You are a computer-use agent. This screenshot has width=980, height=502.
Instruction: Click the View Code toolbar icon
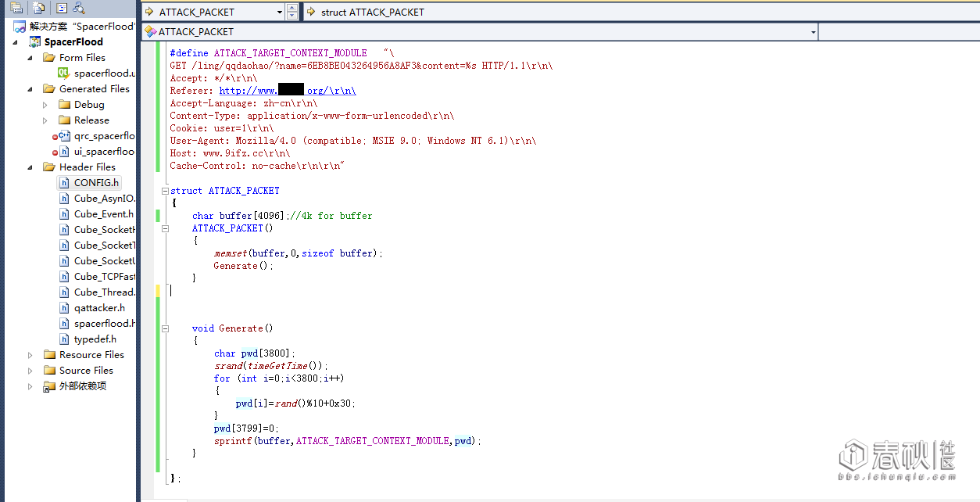(62, 8)
